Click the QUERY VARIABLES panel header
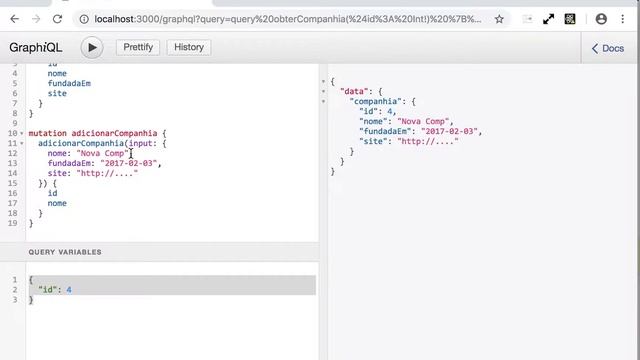Viewport: 640px width, 360px height. tap(159, 252)
